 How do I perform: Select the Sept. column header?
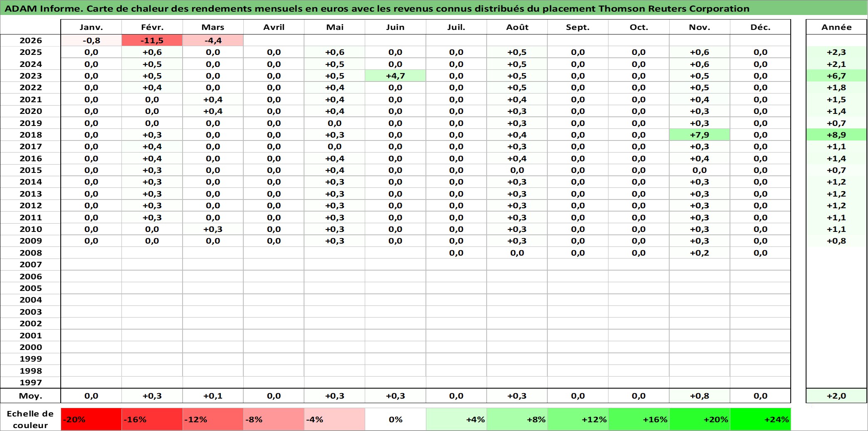pos(578,27)
